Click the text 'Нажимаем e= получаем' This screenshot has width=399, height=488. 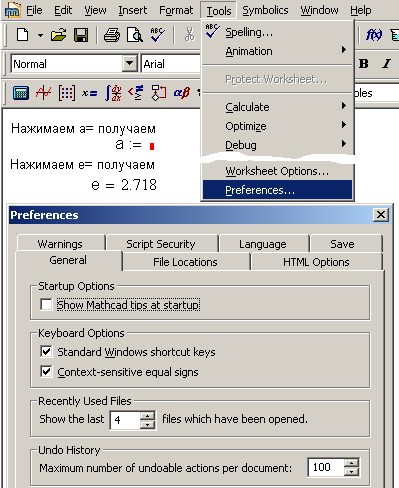83,165
